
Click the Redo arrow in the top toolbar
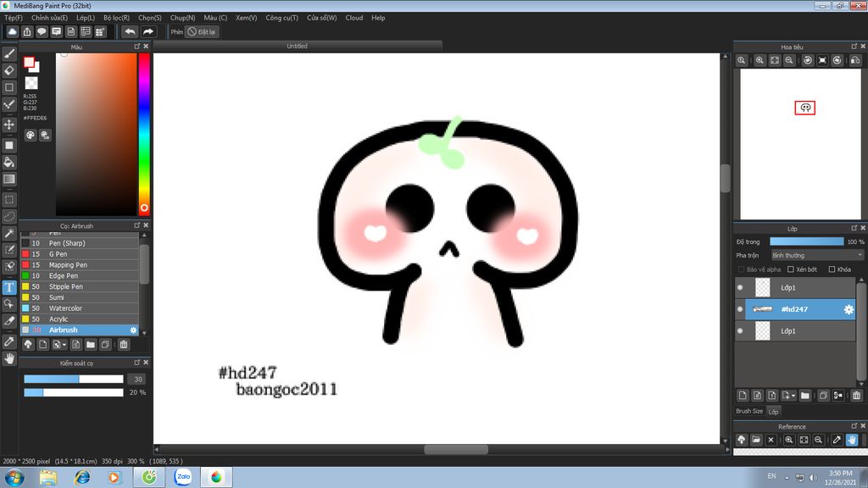coord(147,31)
